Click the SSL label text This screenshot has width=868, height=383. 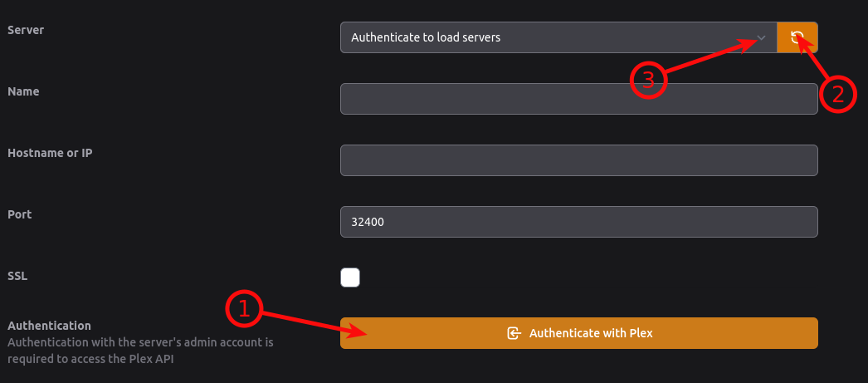17,276
